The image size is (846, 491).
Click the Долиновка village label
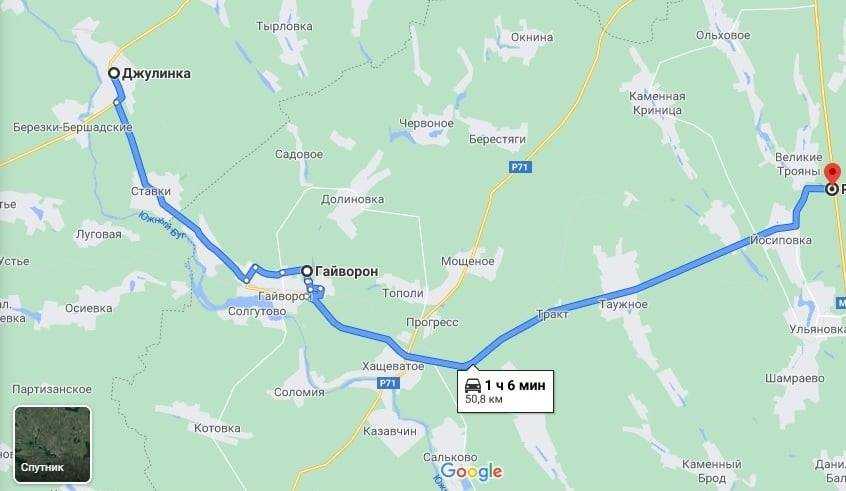(352, 199)
